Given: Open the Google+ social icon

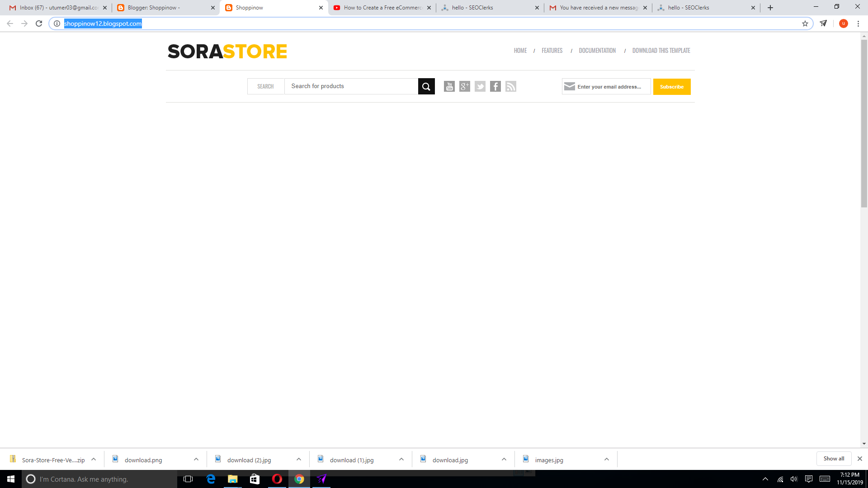Looking at the screenshot, I should 465,86.
